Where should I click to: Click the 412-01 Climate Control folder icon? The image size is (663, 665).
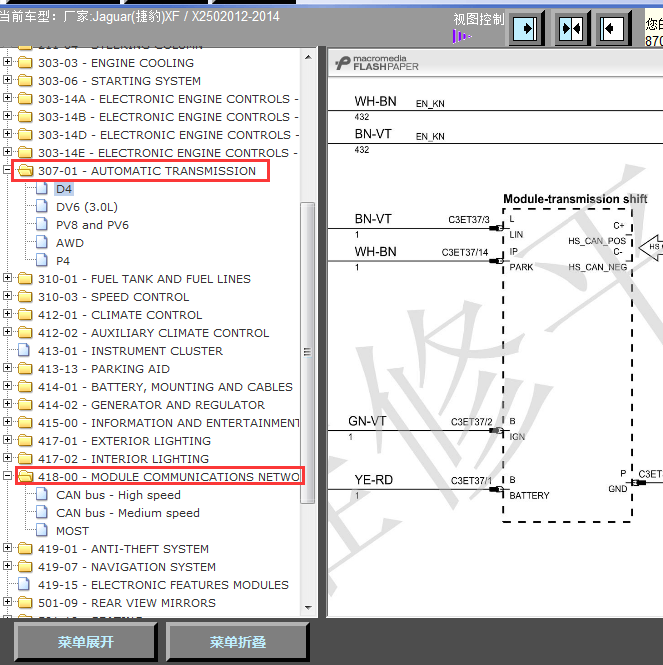point(25,315)
